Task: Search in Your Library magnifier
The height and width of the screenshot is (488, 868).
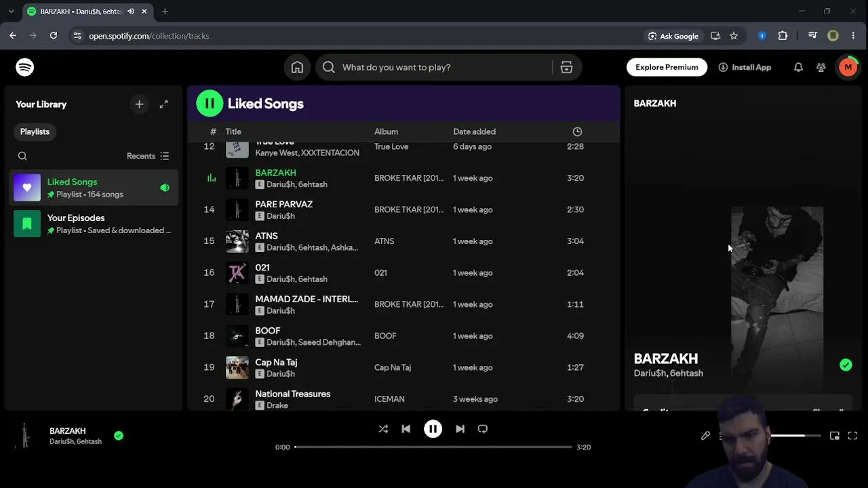Action: coord(22,156)
